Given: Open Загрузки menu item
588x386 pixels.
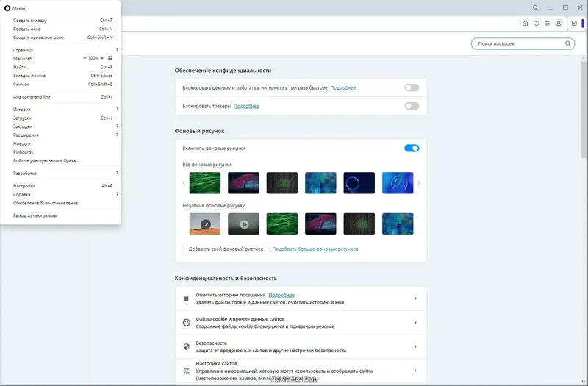Looking at the screenshot, I should pyautogui.click(x=61, y=118).
